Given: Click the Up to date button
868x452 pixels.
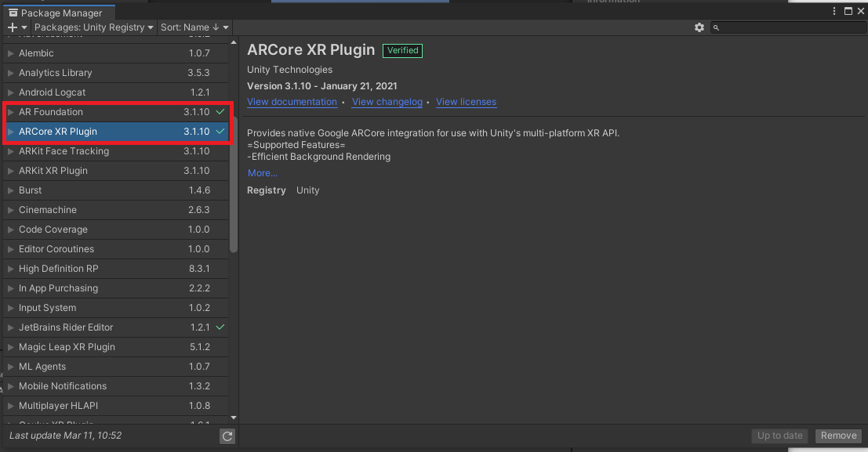Looking at the screenshot, I should tap(779, 436).
